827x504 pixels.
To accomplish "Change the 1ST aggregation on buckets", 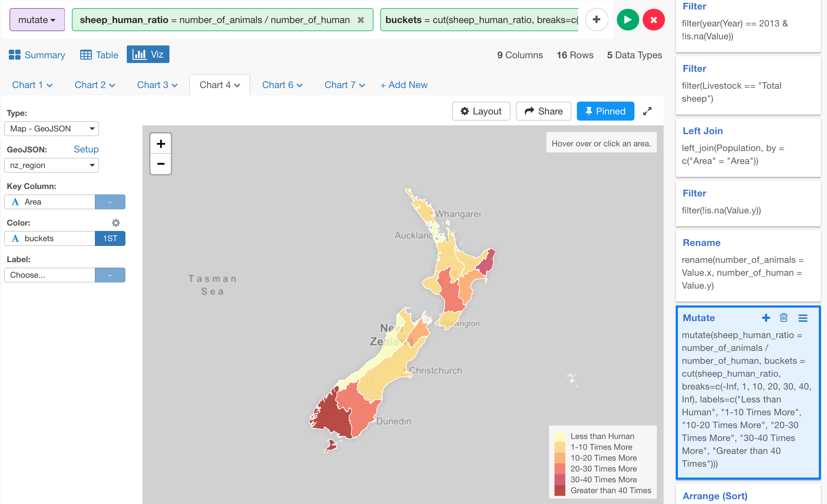I will [x=110, y=238].
